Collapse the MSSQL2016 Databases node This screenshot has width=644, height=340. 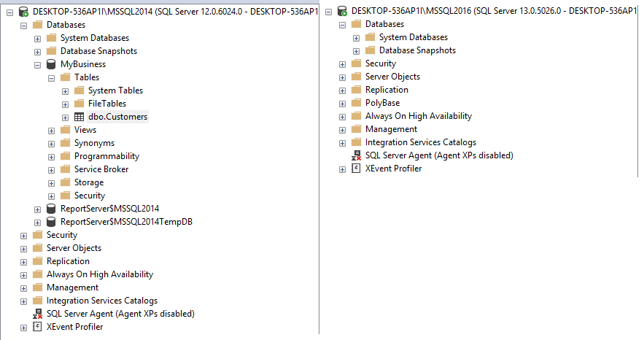(x=342, y=24)
